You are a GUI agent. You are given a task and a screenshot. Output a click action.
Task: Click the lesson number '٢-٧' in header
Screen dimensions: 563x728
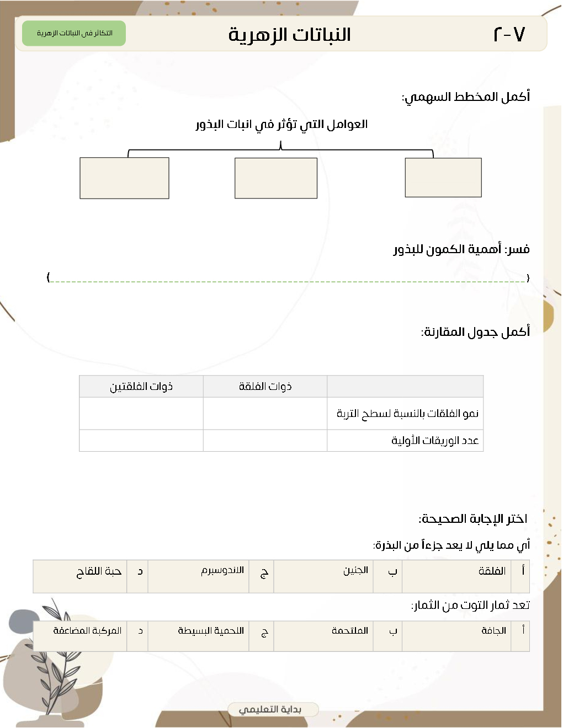click(508, 34)
